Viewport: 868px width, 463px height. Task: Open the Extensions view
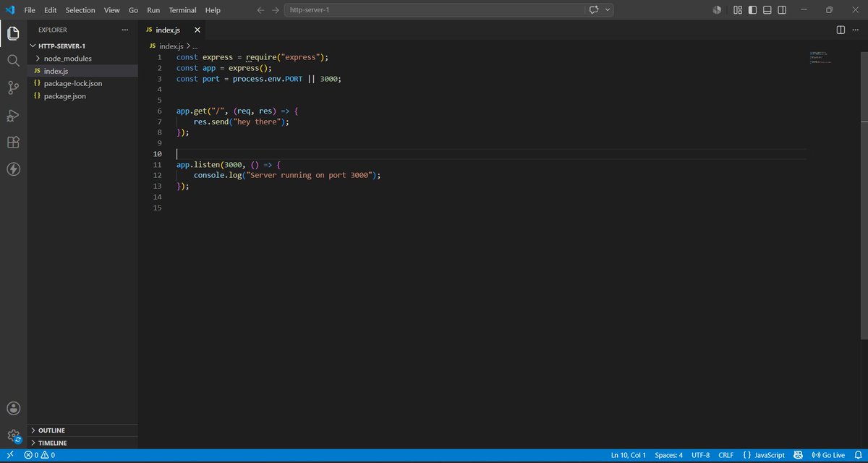(13, 142)
